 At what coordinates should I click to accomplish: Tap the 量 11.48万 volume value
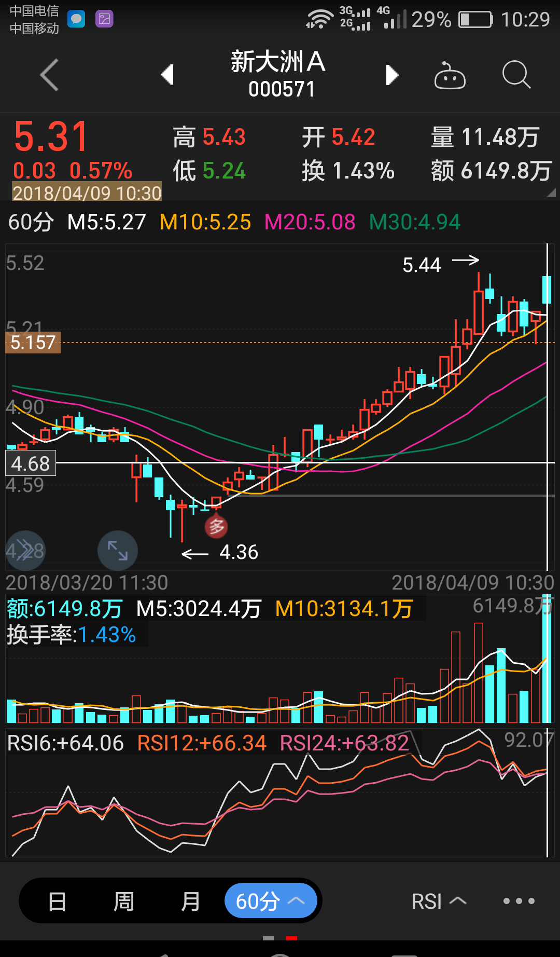485,137
